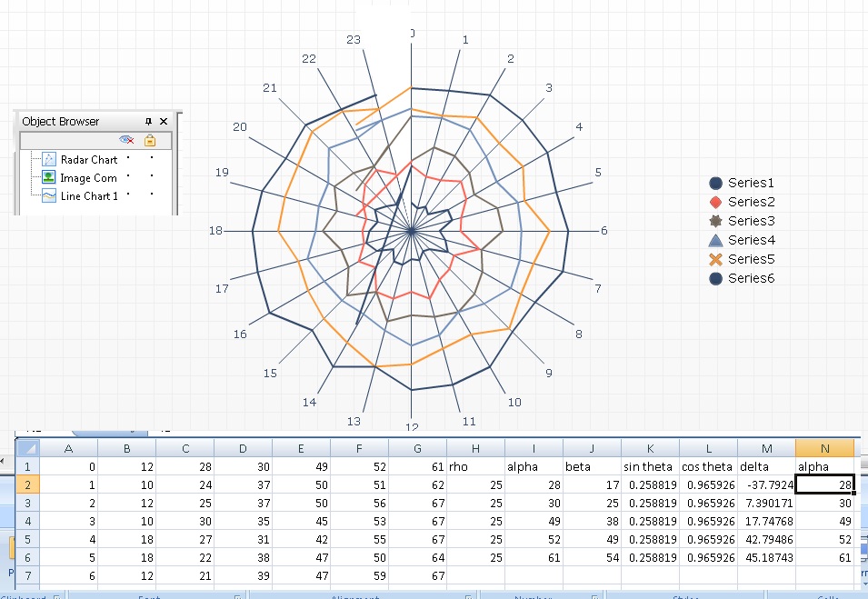Image resolution: width=868 pixels, height=599 pixels.
Task: Toggle lock dot for Image Com
Action: click(x=151, y=177)
